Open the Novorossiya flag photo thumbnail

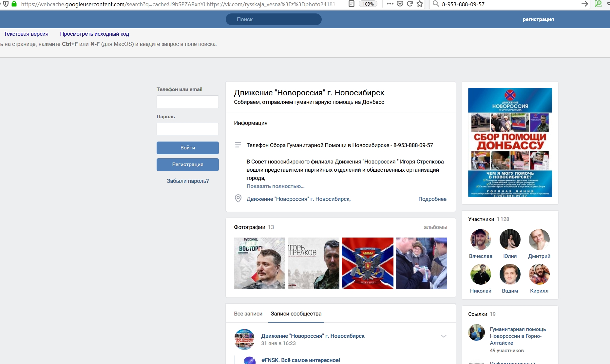[x=368, y=263]
